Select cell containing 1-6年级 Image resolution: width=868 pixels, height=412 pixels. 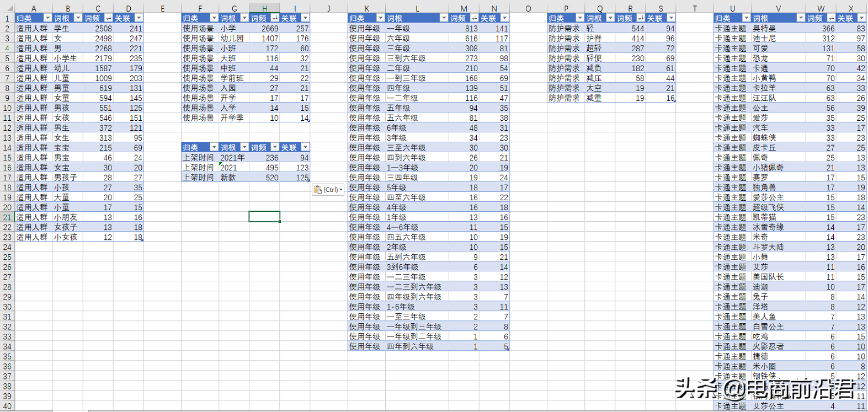[417, 307]
